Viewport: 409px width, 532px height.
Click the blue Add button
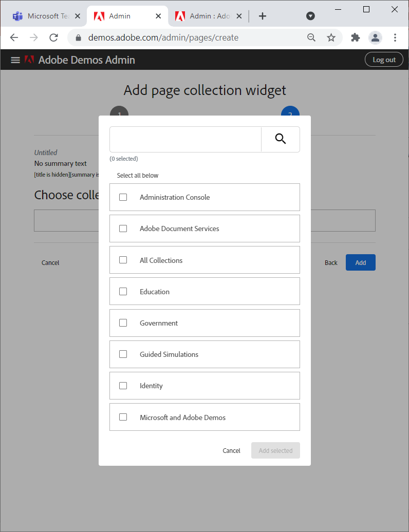click(x=361, y=262)
